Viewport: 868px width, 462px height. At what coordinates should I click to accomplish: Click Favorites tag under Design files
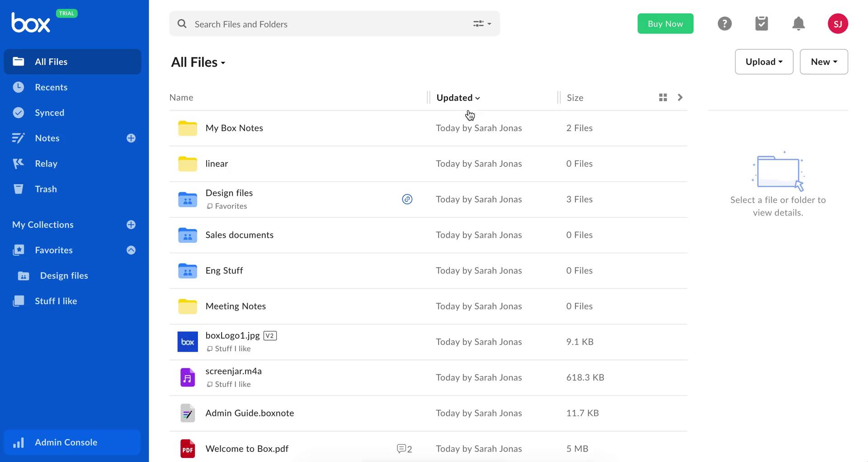227,206
